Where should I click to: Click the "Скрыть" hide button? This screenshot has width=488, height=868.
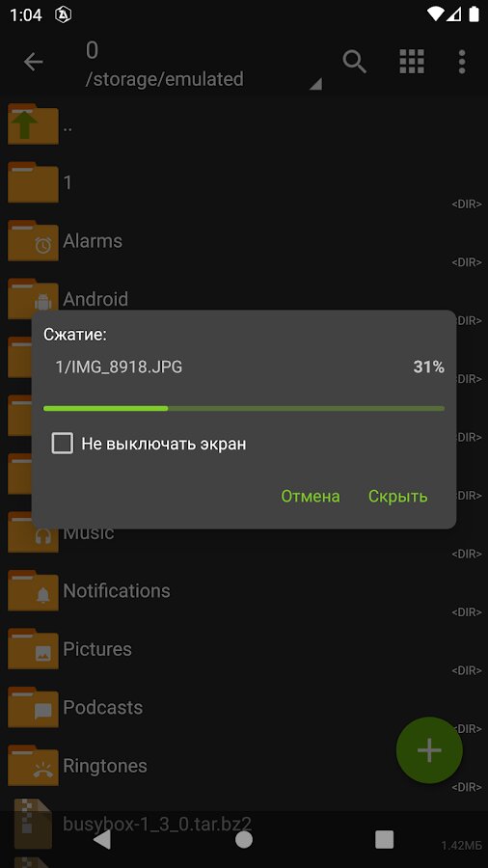[x=397, y=496]
